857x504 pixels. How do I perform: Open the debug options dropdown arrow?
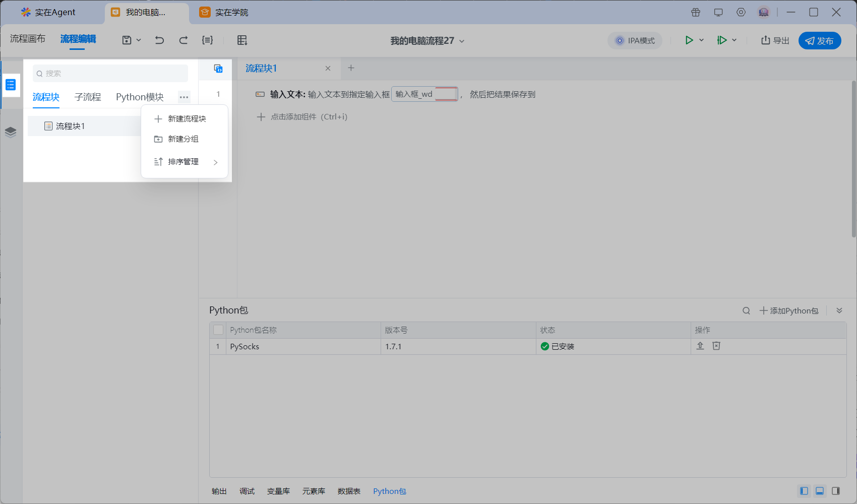(x=734, y=40)
